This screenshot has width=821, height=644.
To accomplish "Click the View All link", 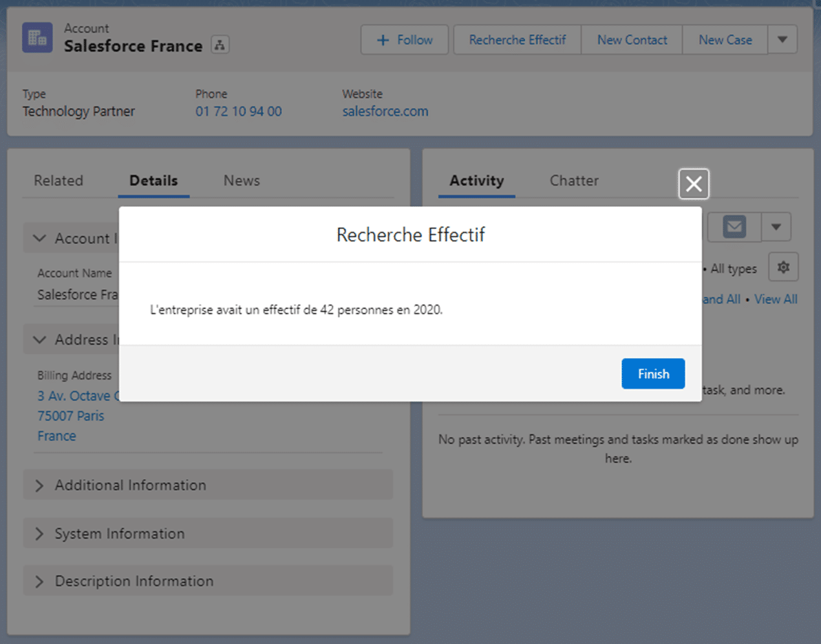I will pos(776,299).
